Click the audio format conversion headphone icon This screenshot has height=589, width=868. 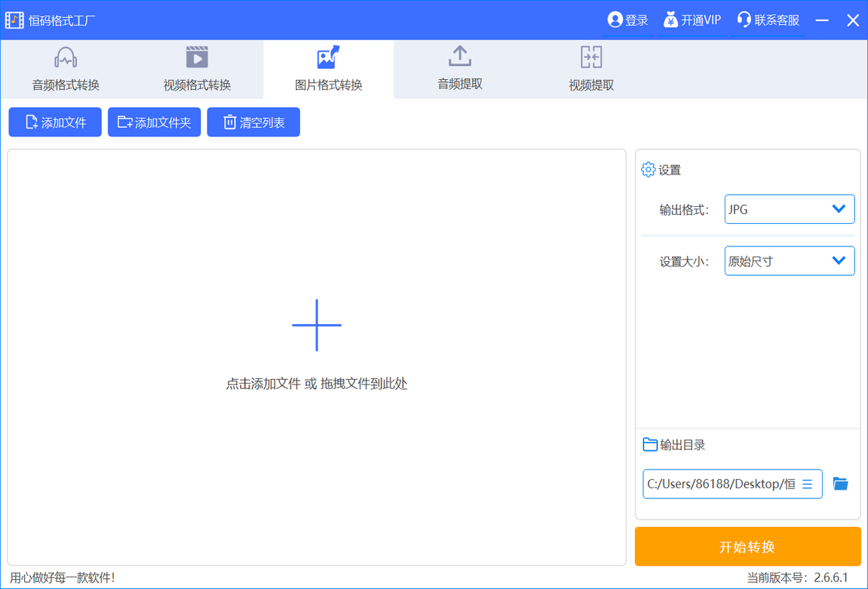(x=66, y=57)
